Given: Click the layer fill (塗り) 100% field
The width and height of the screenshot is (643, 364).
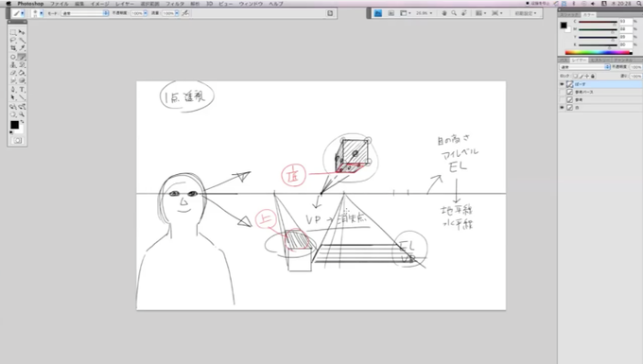Looking at the screenshot, I should coord(635,76).
